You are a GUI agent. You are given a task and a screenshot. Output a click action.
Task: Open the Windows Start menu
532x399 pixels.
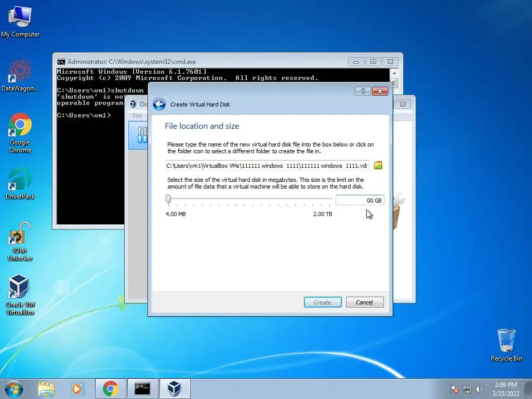(14, 389)
